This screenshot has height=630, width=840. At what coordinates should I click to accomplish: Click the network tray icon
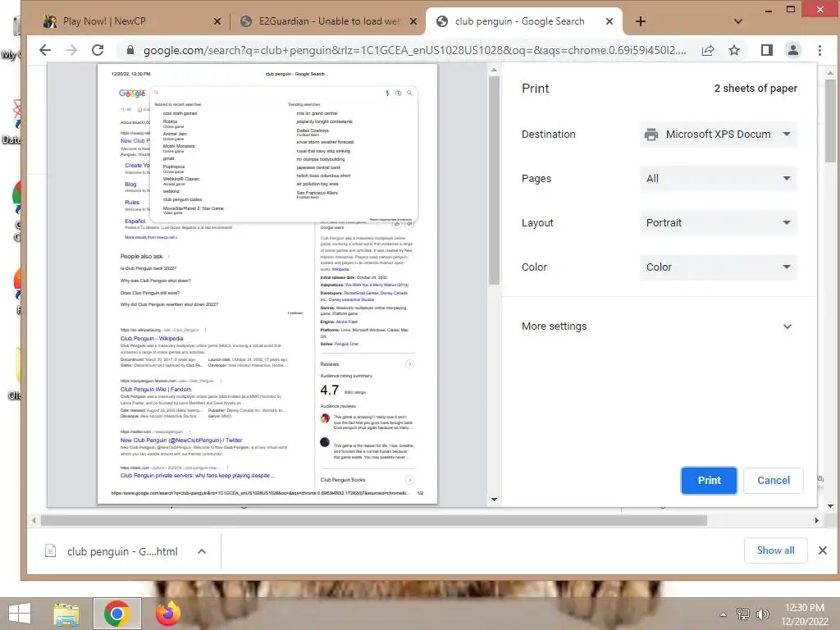(x=743, y=614)
